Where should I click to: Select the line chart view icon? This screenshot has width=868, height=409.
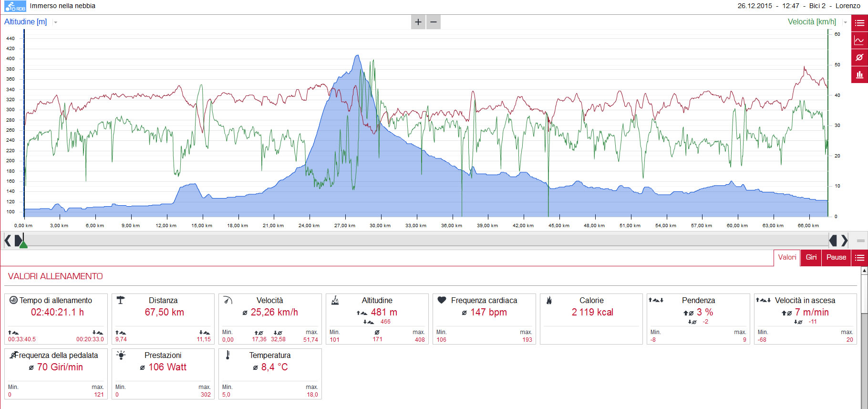[859, 41]
